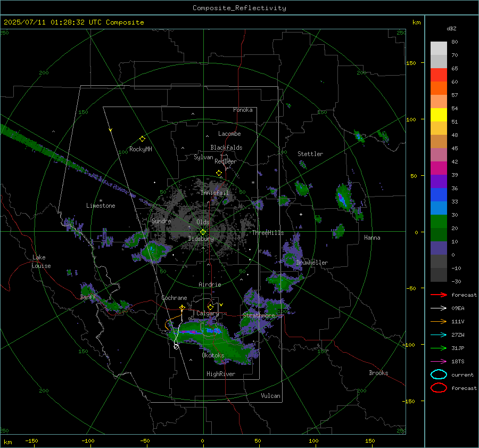479x448 pixels.
Task: Click the Innisfail town label
Action: click(x=214, y=193)
